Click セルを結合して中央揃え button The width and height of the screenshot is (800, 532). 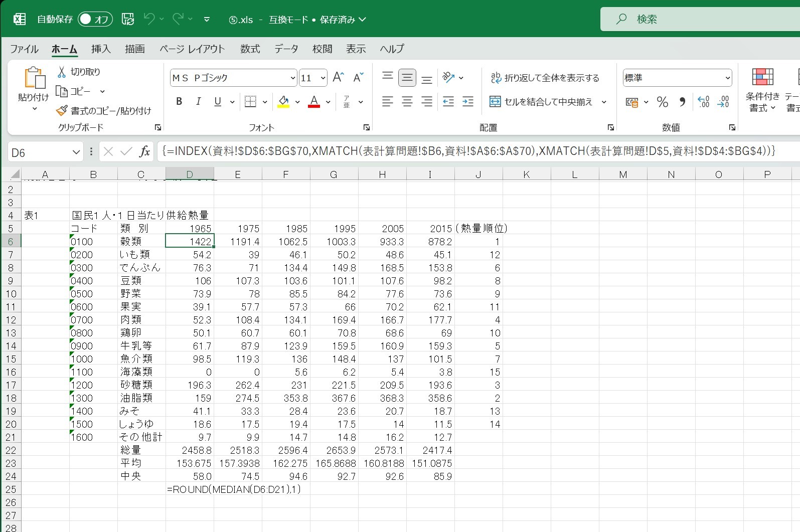pos(541,102)
